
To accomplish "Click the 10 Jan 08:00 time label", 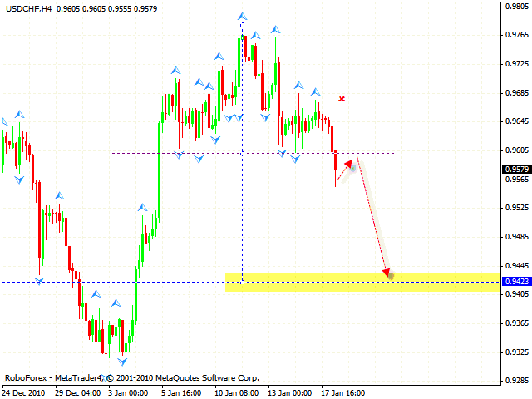I will pos(237,393).
